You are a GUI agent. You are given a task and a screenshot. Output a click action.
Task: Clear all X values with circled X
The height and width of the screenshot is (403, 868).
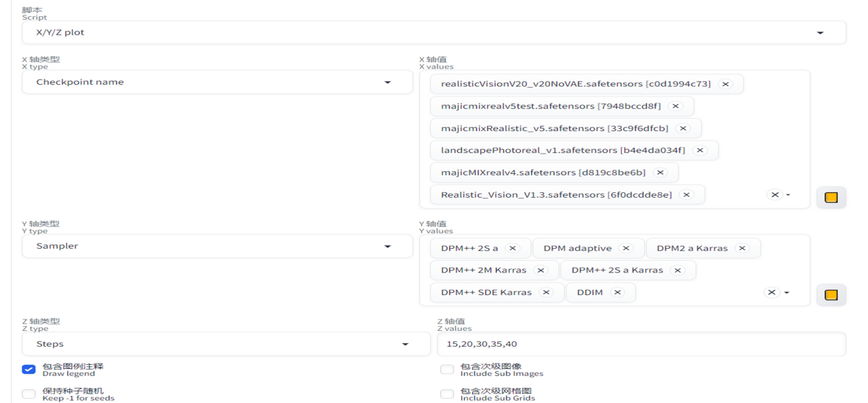click(774, 194)
